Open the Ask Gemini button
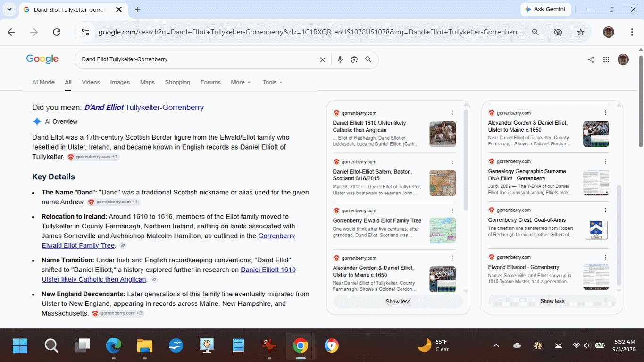Viewport: 644px width, 362px height. tap(546, 9)
